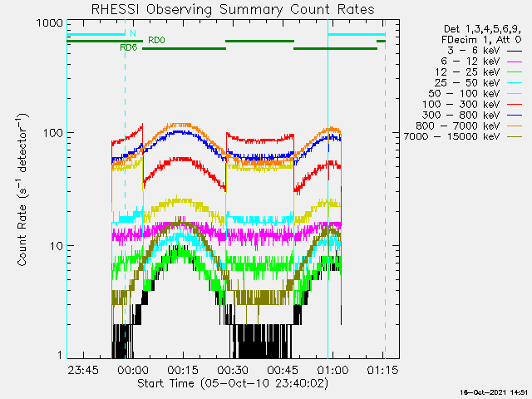This screenshot has height=399, width=532.
Task: Click the green legend line for 12-25 keV
Action: coord(515,72)
